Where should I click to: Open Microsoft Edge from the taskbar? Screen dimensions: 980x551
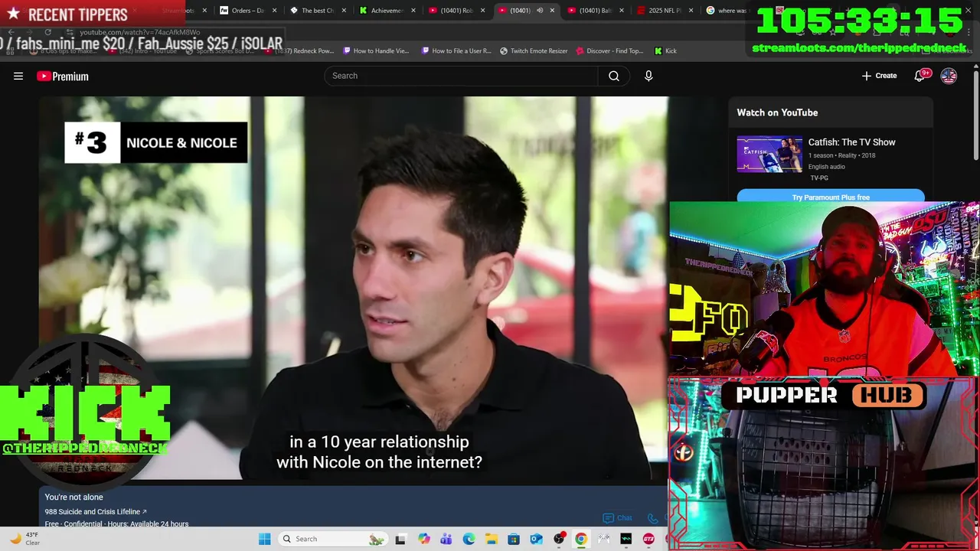(x=469, y=539)
